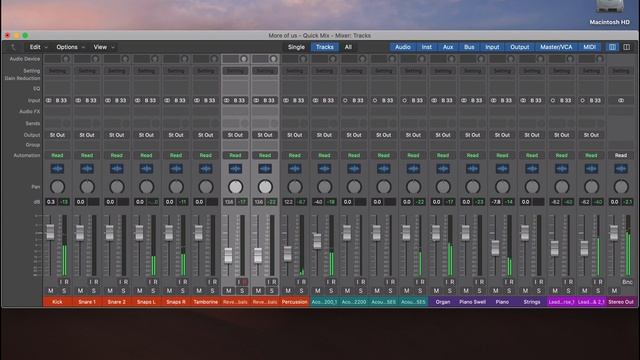Open the Edit menu in the mixer

click(38, 47)
